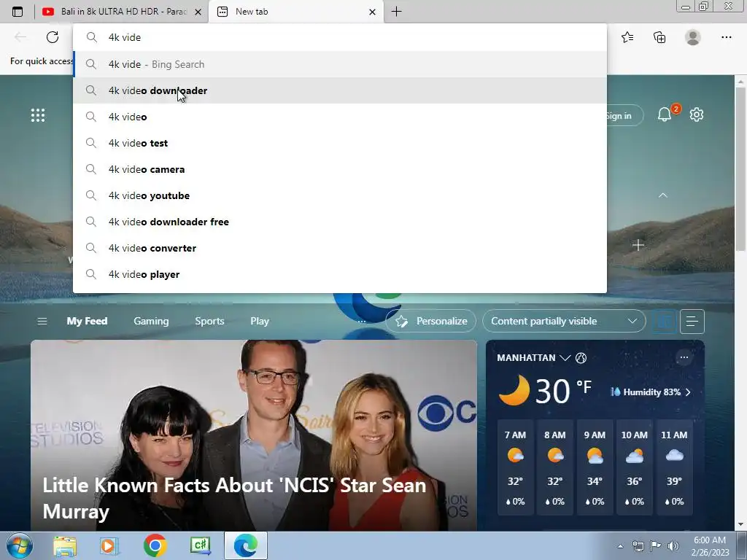The width and height of the screenshot is (747, 560).
Task: Open the network tray icon
Action: (638, 546)
